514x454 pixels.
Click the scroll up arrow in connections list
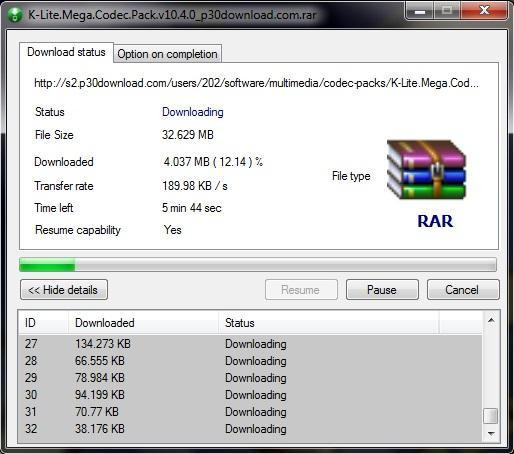click(491, 320)
